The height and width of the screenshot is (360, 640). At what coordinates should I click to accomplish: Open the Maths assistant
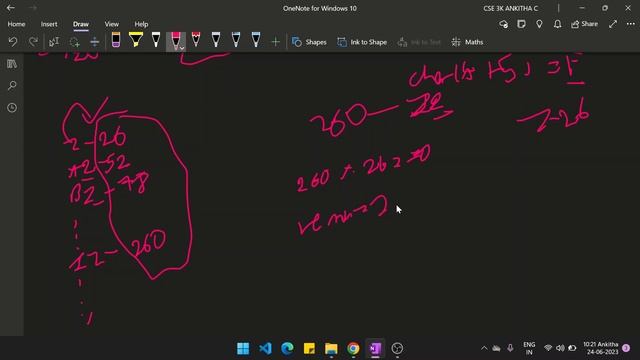pyautogui.click(x=467, y=42)
